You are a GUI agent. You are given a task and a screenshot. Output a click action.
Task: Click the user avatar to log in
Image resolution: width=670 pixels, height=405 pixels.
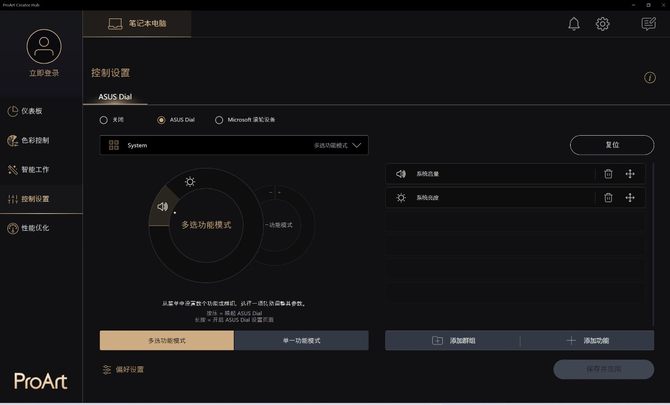[x=44, y=46]
